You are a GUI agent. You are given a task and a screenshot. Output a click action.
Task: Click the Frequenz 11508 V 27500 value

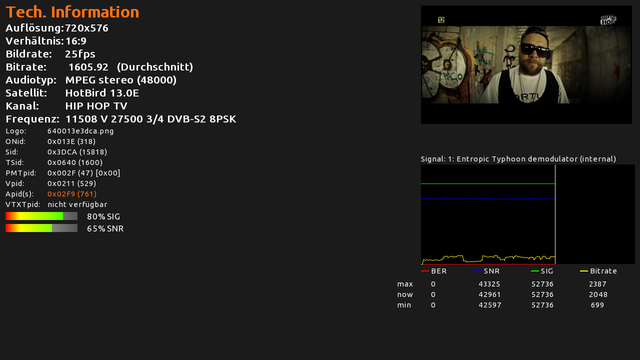pos(151,119)
